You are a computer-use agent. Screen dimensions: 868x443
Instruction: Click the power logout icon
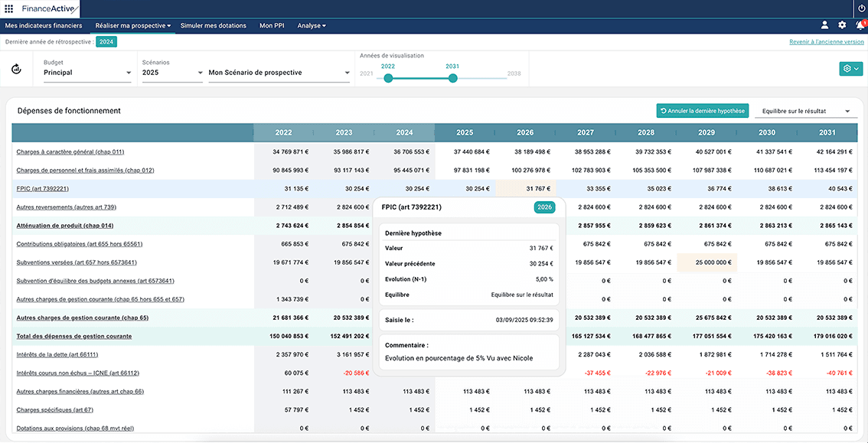click(x=861, y=8)
